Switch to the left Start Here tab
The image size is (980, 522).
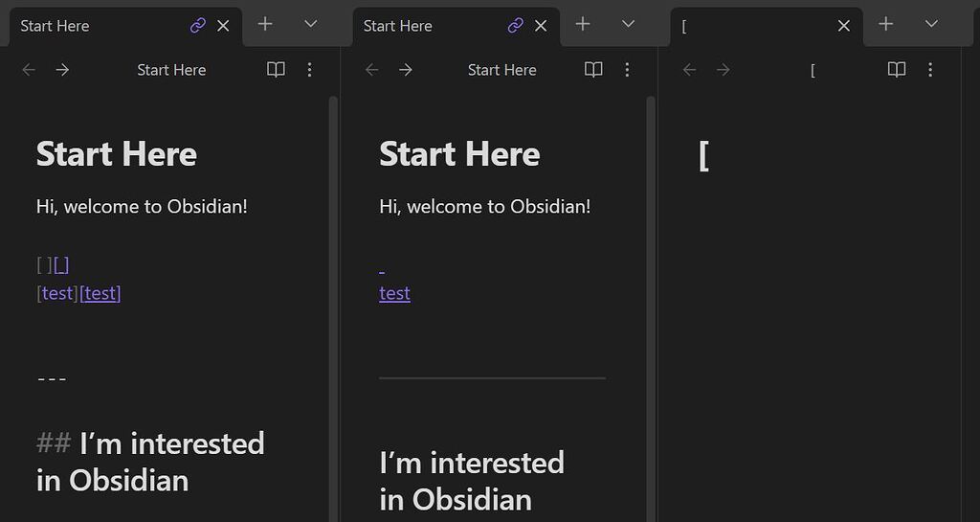(x=96, y=26)
